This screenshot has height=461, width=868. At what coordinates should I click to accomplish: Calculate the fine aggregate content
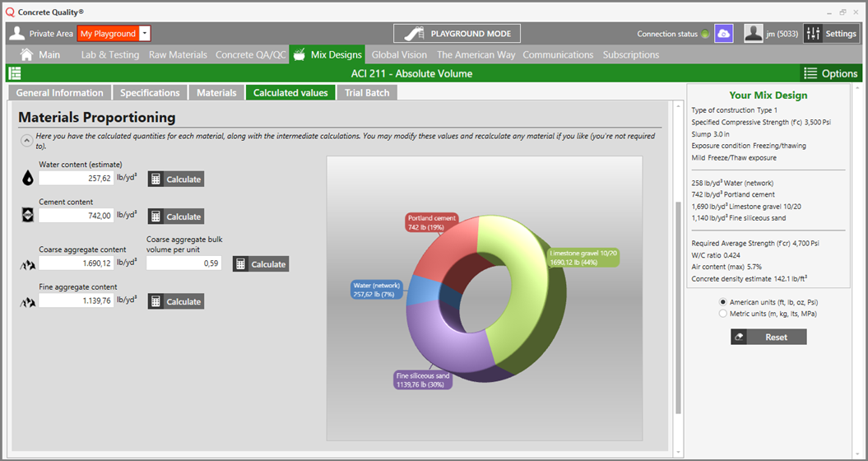[175, 302]
